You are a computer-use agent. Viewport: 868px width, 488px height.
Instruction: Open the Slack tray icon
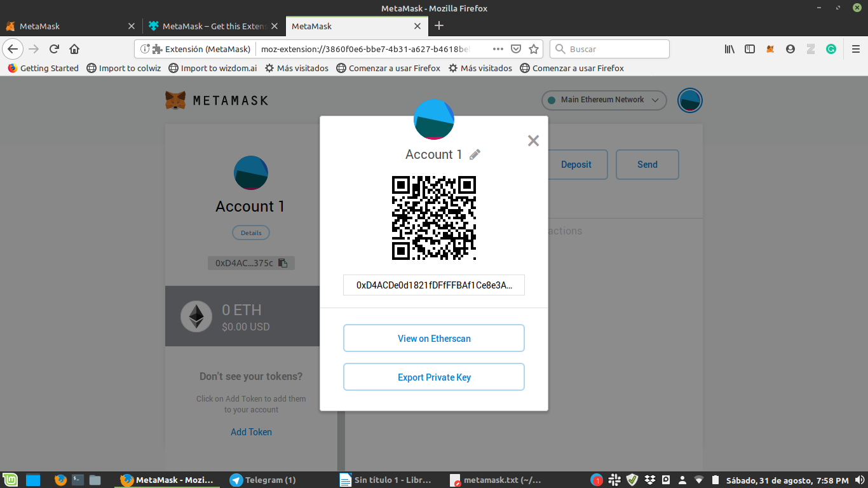point(614,480)
